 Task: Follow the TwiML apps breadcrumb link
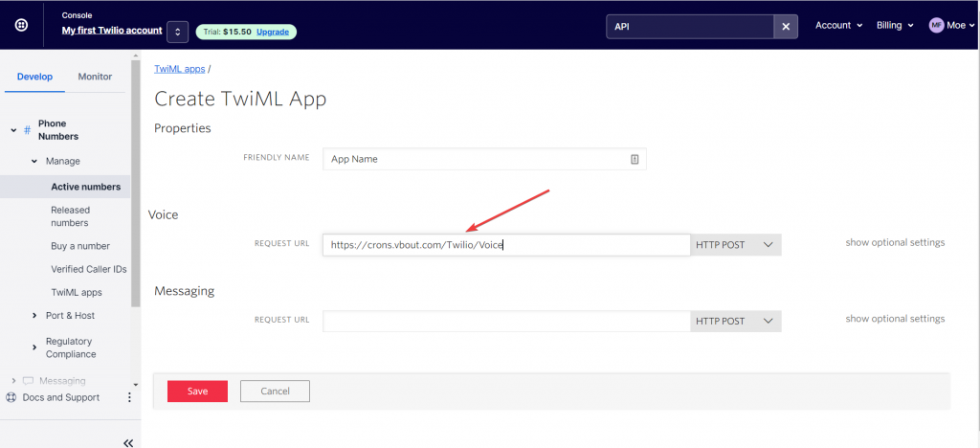coord(179,69)
